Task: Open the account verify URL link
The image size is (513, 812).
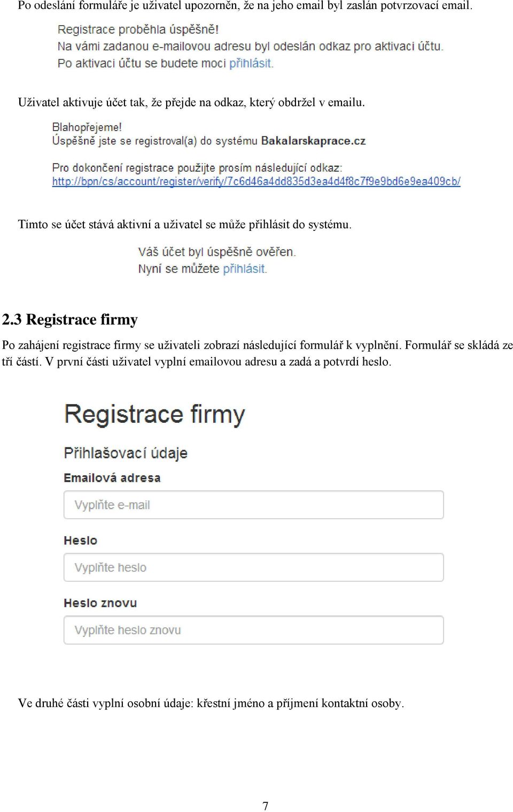Action: click(x=256, y=182)
